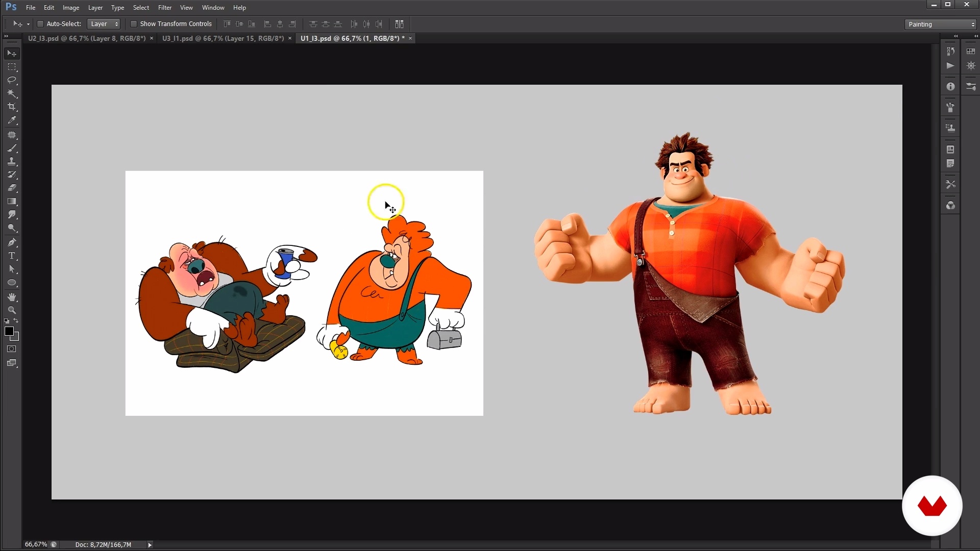
Task: Open the Tool Presets panel icon
Action: 950,185
